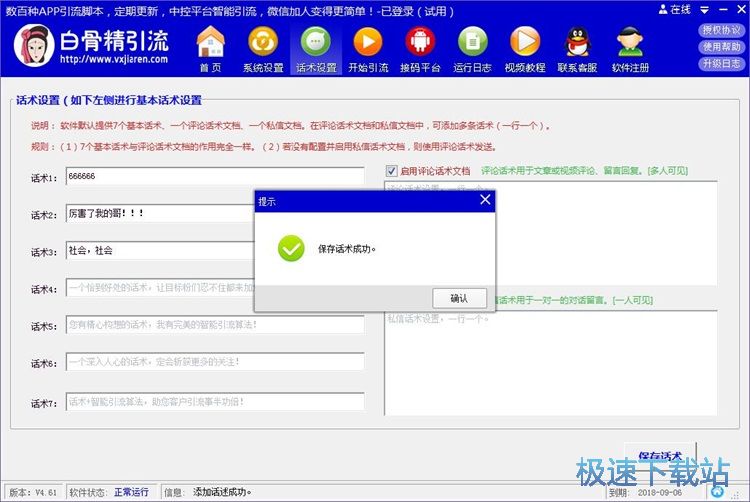Click the 添加话述成功 info message

(222, 492)
